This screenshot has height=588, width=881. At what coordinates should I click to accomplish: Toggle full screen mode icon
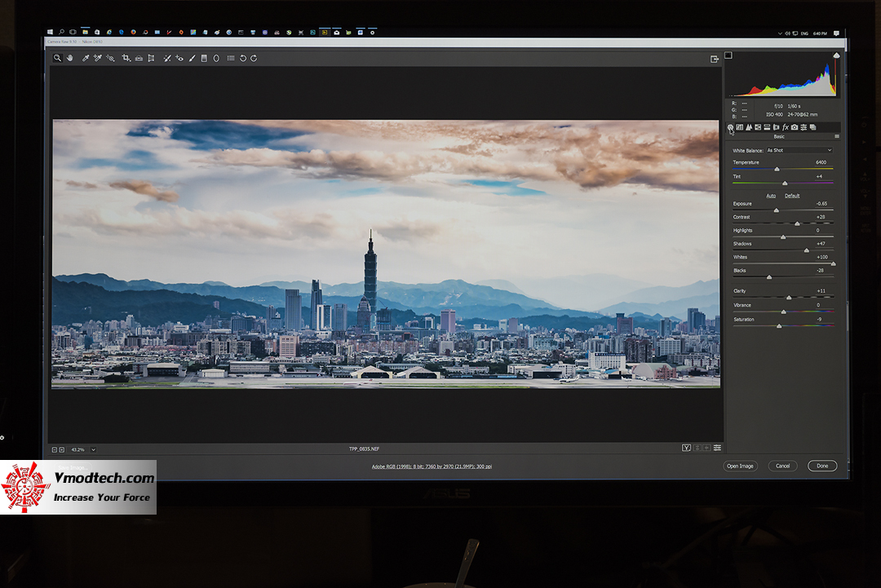pos(715,59)
